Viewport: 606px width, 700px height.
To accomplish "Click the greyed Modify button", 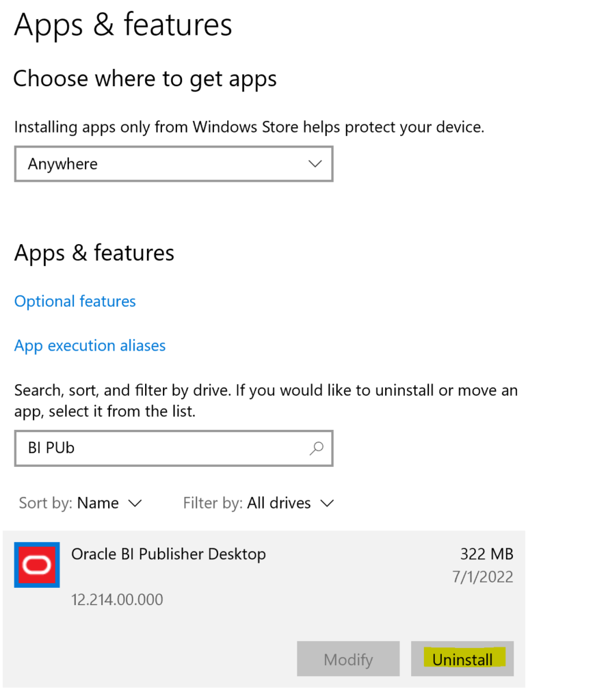I will pos(348,659).
